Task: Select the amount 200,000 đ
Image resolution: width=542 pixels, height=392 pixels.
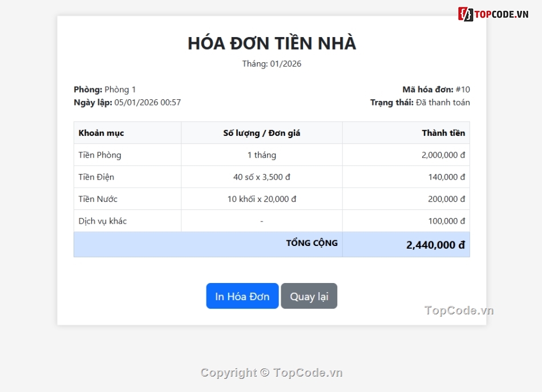Action: click(447, 199)
